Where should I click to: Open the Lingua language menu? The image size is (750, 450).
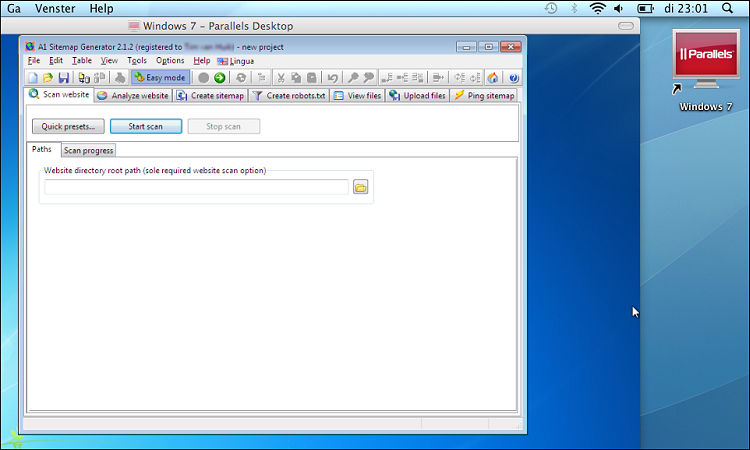235,61
